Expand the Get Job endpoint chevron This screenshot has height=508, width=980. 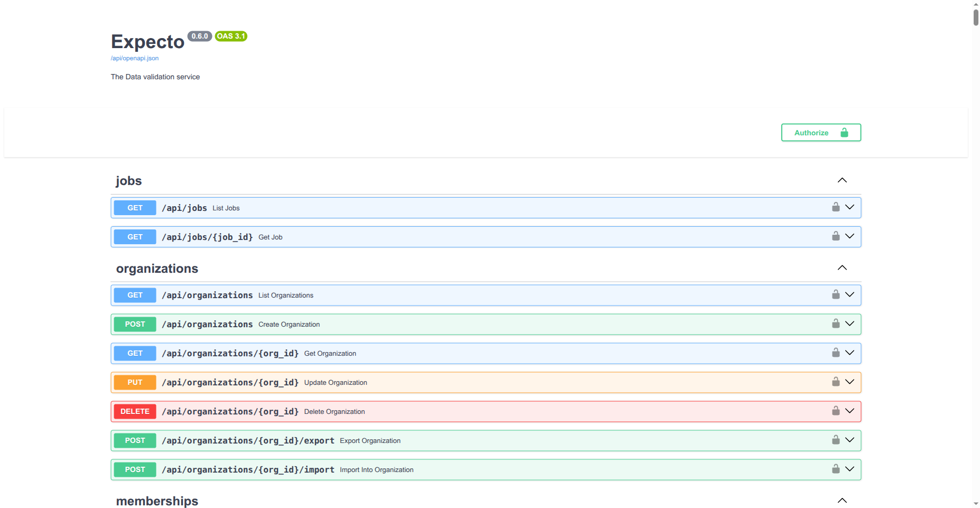point(849,236)
